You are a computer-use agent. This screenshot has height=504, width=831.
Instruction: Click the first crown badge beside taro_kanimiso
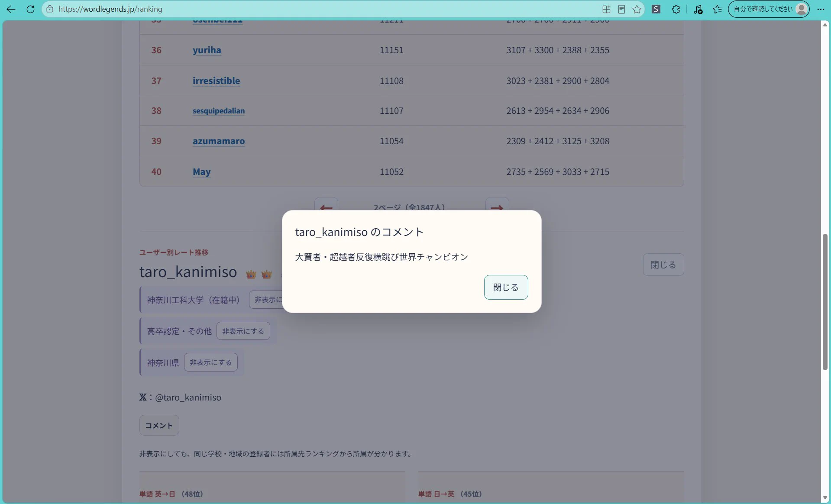click(251, 274)
